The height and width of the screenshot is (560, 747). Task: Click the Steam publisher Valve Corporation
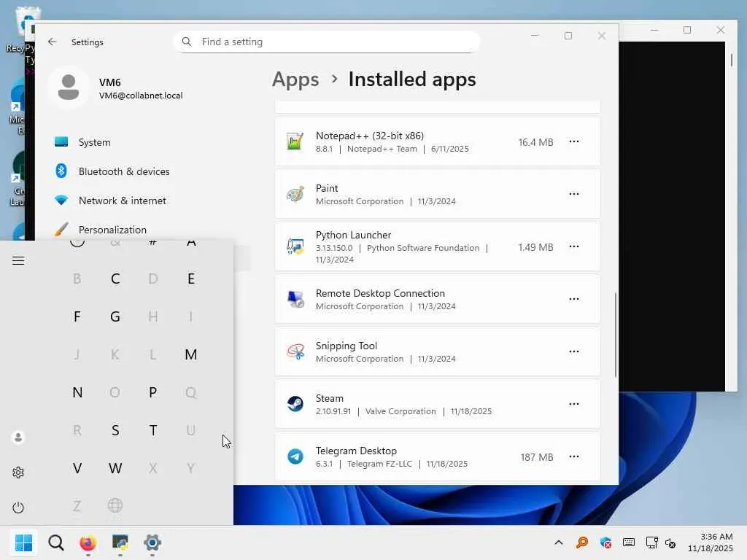point(400,411)
